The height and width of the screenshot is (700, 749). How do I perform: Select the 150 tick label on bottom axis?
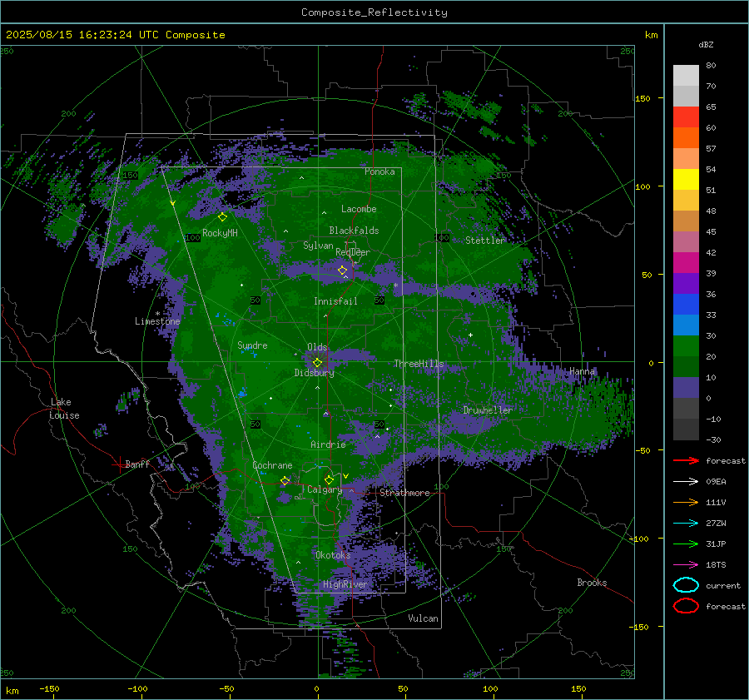pos(579,688)
